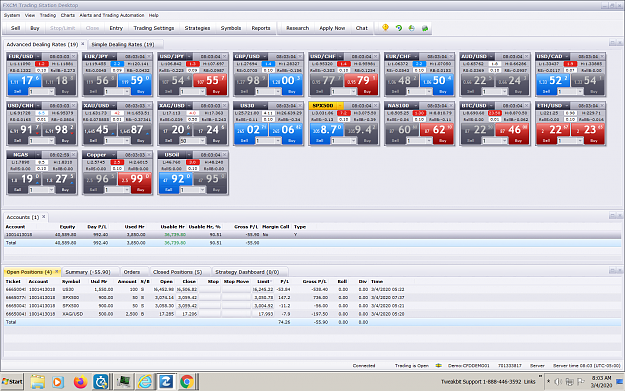Click the blue USOil sell price 92

(175, 179)
